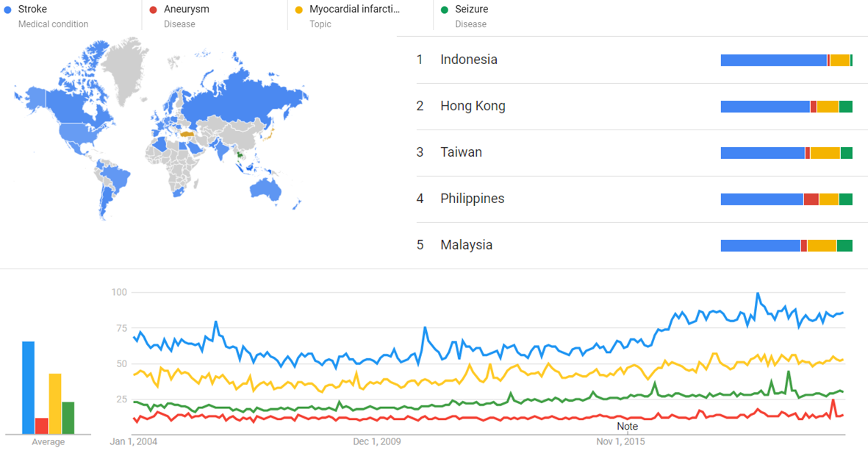Click Indonesia's stacked comparison bar
Image resolution: width=868 pixels, height=462 pixels.
(786, 60)
